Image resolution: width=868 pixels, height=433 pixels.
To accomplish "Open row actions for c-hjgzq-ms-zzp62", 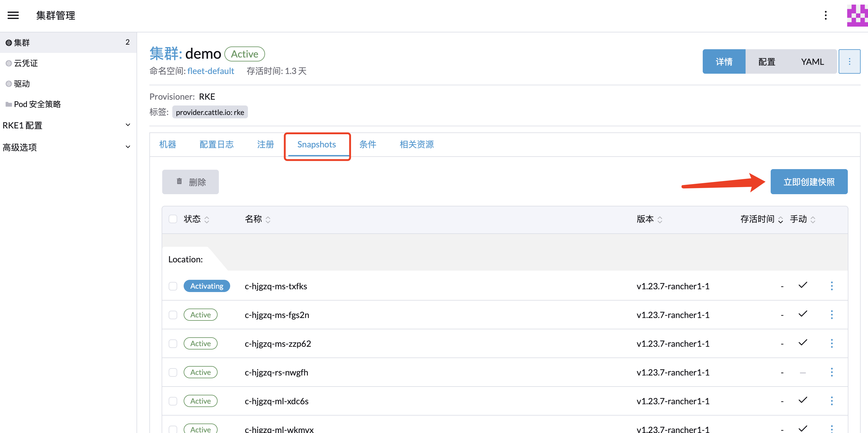I will 831,343.
